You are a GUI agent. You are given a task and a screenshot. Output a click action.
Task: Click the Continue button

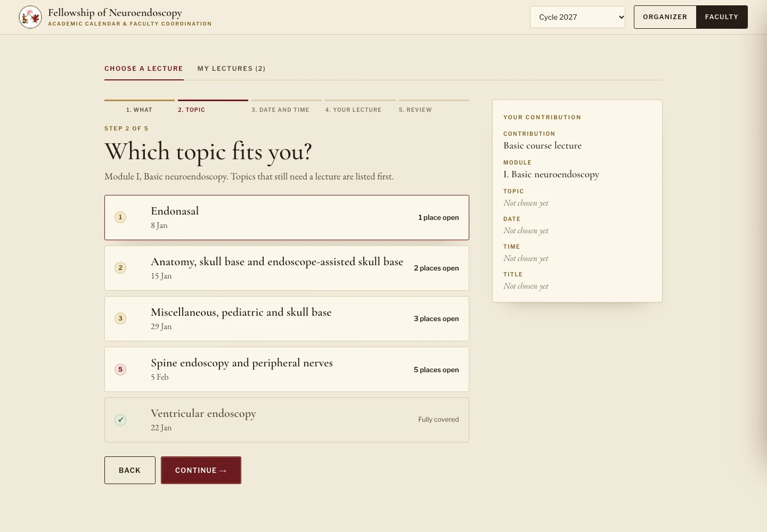(201, 470)
